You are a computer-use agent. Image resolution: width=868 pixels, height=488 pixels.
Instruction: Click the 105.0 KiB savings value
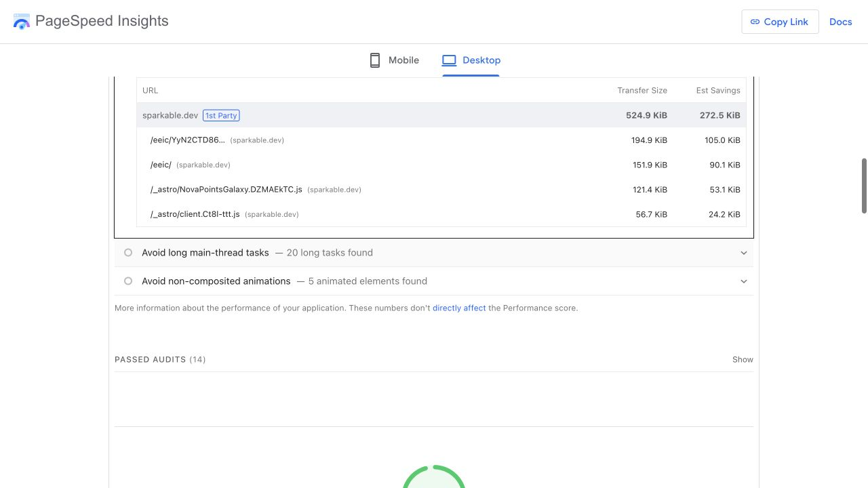click(x=722, y=140)
